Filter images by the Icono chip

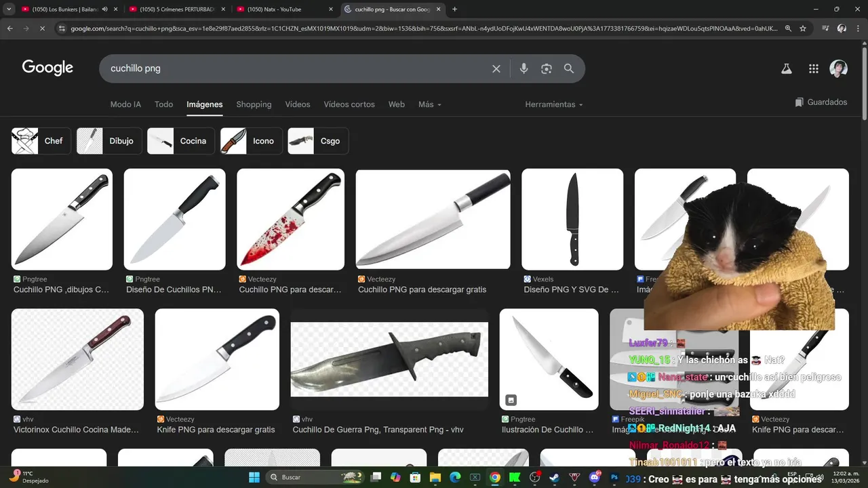pos(252,141)
